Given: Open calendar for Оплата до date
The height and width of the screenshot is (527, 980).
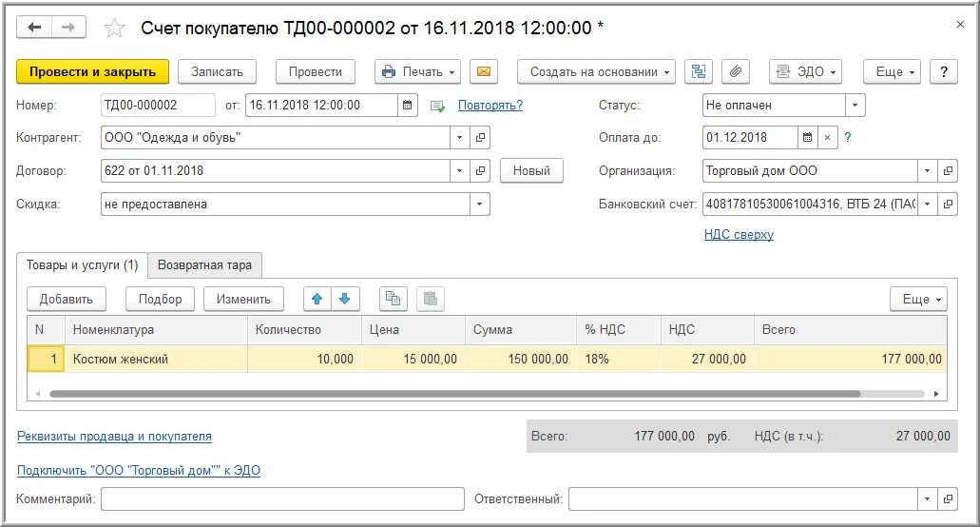Looking at the screenshot, I should (x=807, y=138).
